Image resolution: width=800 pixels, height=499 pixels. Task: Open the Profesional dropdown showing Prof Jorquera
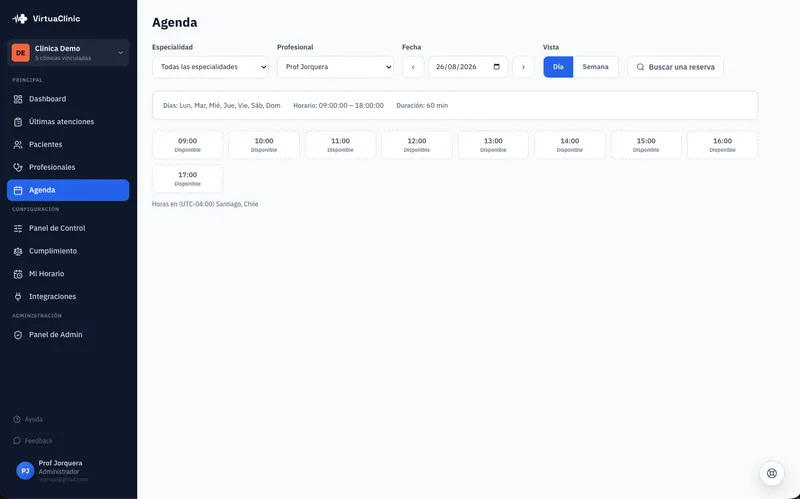(x=335, y=67)
